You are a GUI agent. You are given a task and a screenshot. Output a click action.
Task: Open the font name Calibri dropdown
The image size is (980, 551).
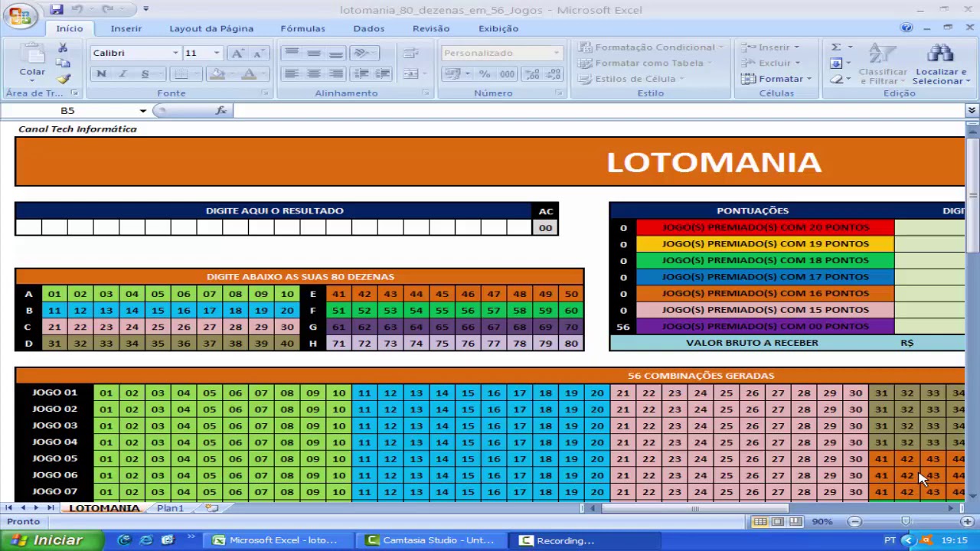[175, 53]
